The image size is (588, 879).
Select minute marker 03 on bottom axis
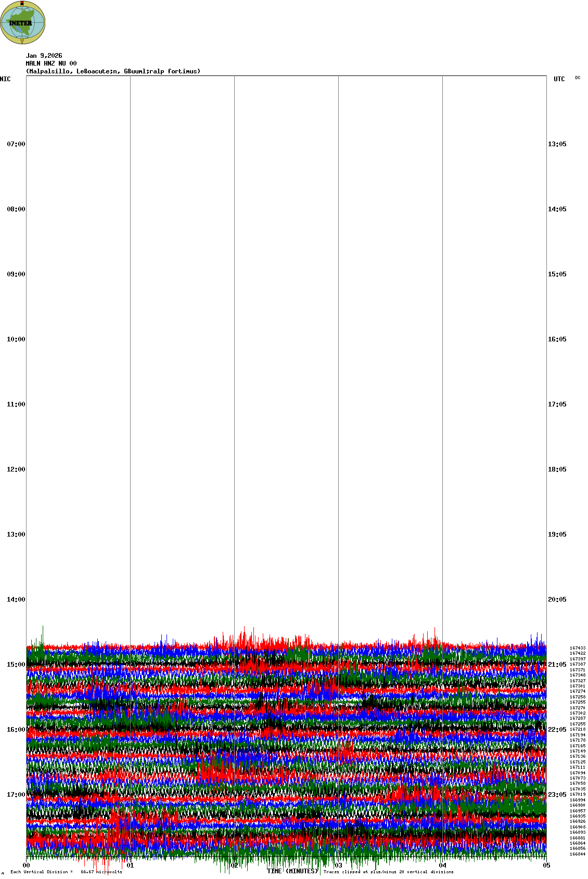click(x=338, y=865)
